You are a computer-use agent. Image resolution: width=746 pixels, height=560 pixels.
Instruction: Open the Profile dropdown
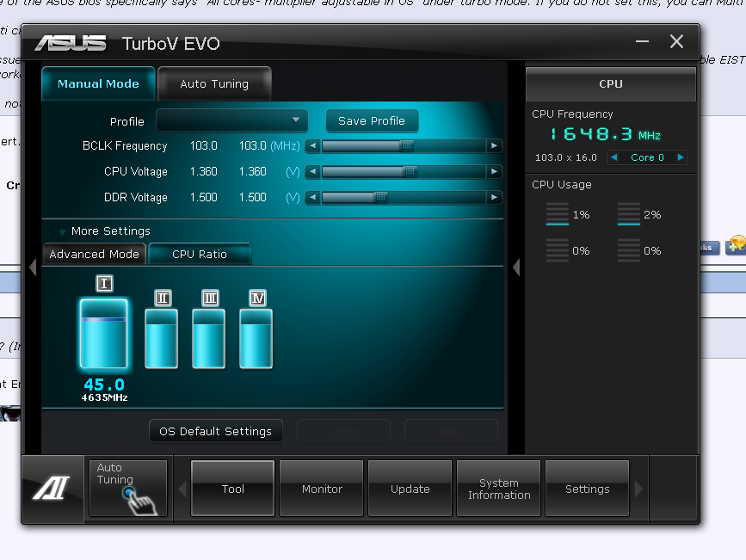point(231,120)
